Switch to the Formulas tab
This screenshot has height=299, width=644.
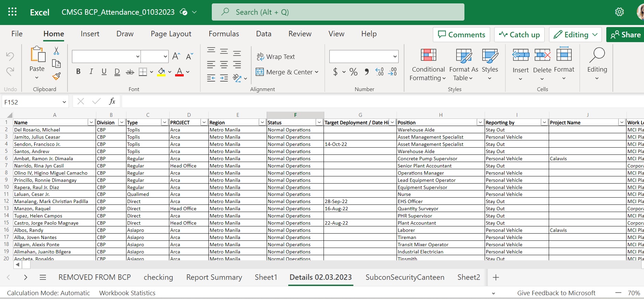pyautogui.click(x=224, y=34)
